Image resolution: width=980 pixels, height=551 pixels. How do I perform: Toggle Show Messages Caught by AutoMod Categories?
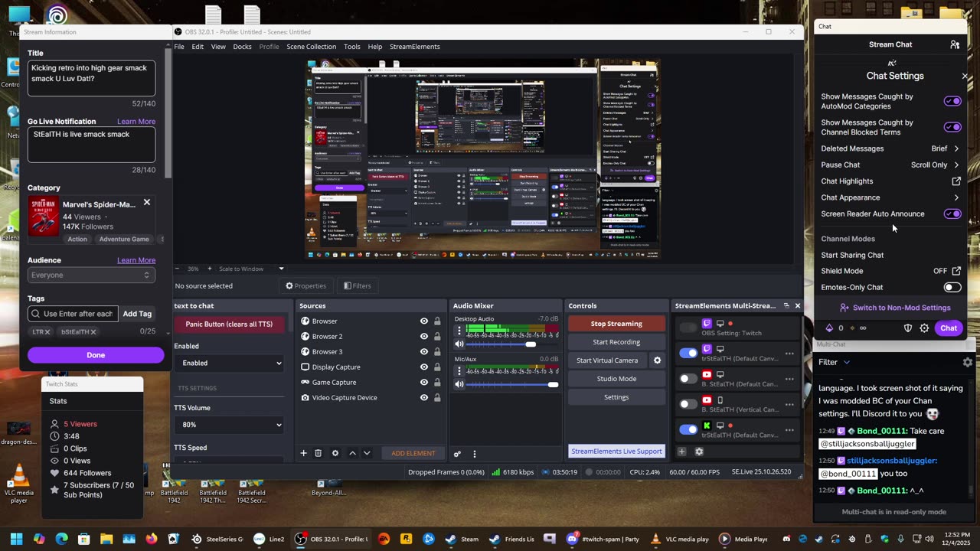coord(952,101)
